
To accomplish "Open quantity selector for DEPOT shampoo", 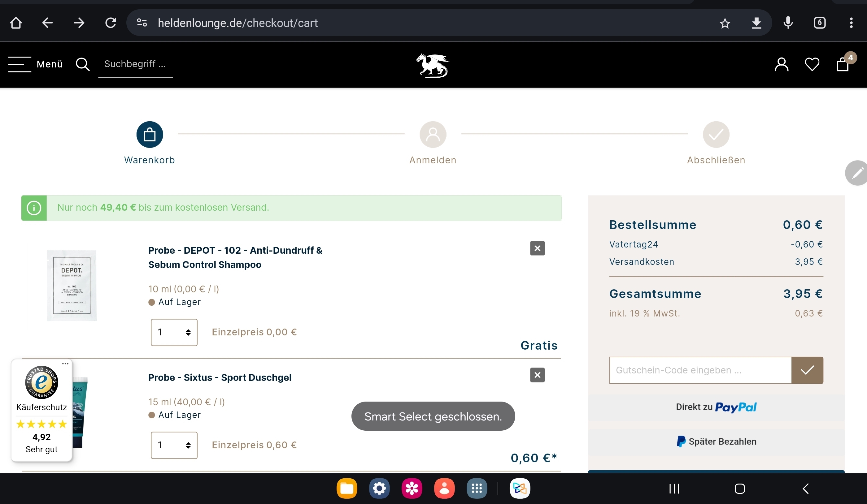I will tap(174, 332).
